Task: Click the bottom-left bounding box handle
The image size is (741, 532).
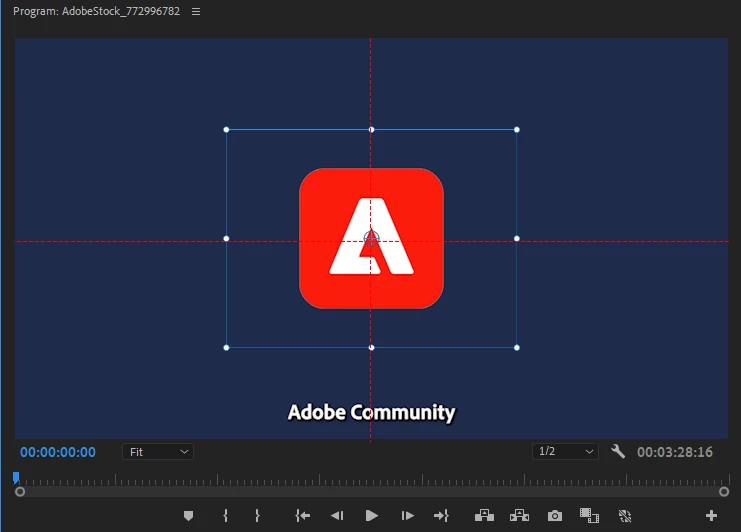Action: point(226,348)
